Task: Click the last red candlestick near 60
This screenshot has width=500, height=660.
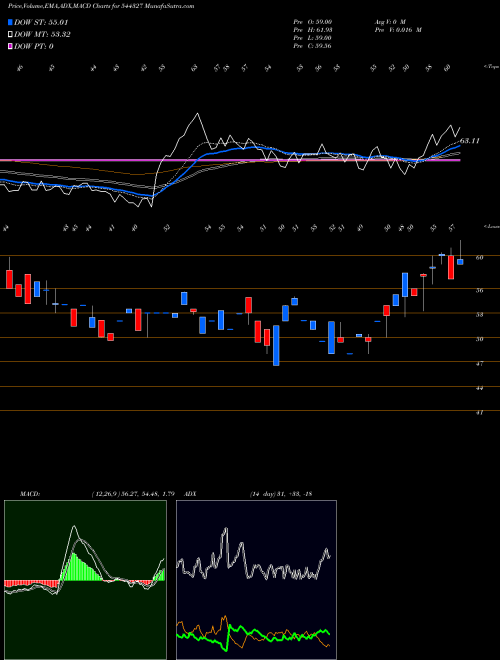Action: tap(451, 267)
